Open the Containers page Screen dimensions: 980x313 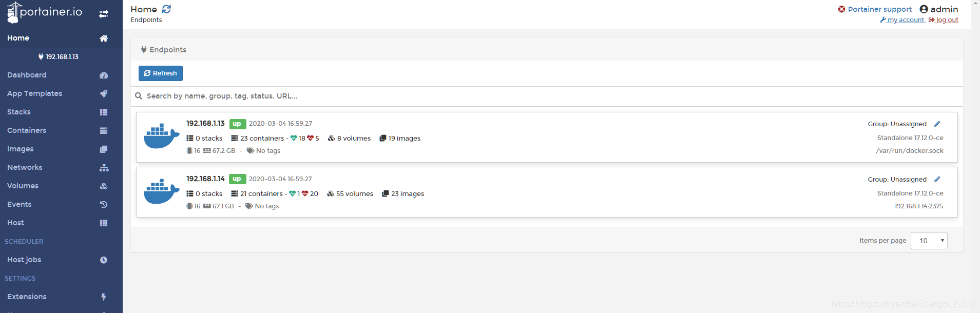click(27, 130)
